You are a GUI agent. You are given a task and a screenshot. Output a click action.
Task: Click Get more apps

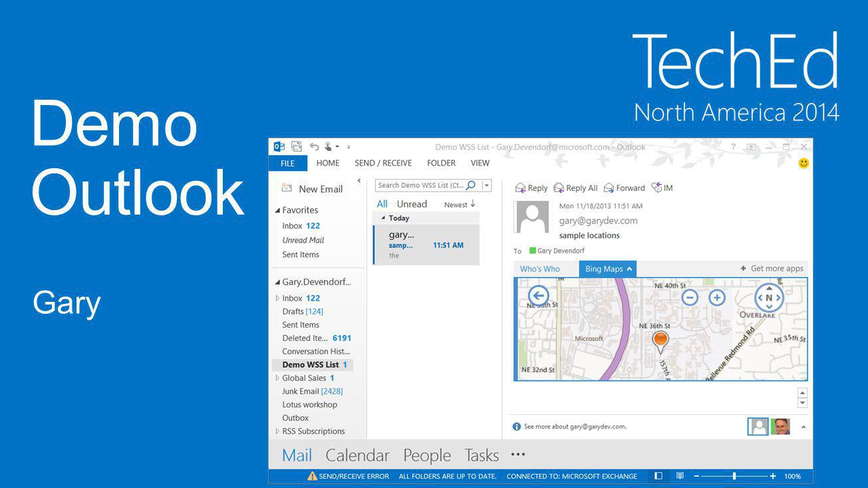pyautogui.click(x=772, y=269)
